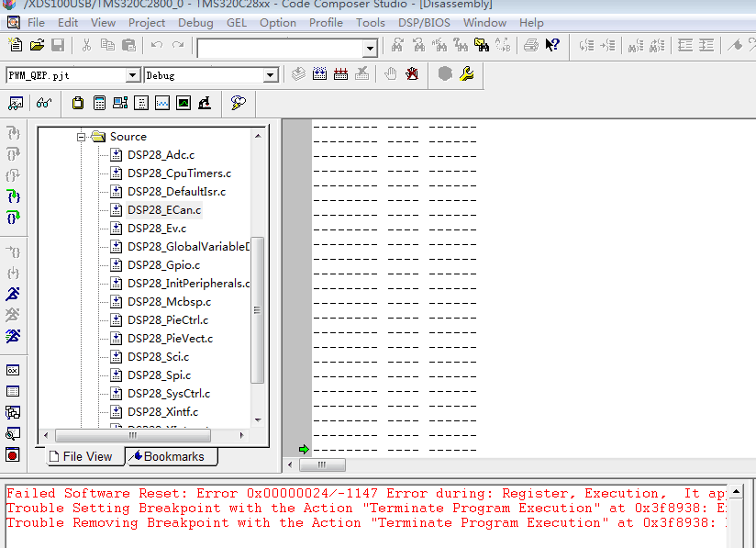Click the red record circle icon
The height and width of the screenshot is (548, 756).
pyautogui.click(x=13, y=454)
